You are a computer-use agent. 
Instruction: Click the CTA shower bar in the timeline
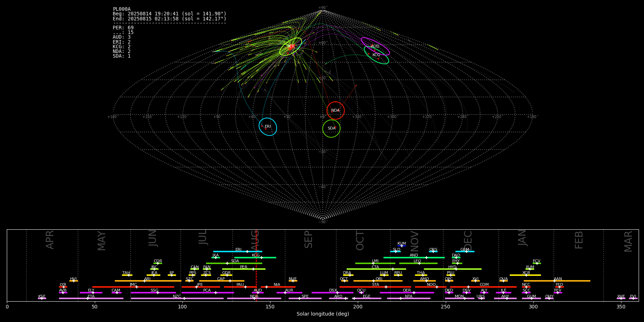pyautogui.click(x=376, y=269)
